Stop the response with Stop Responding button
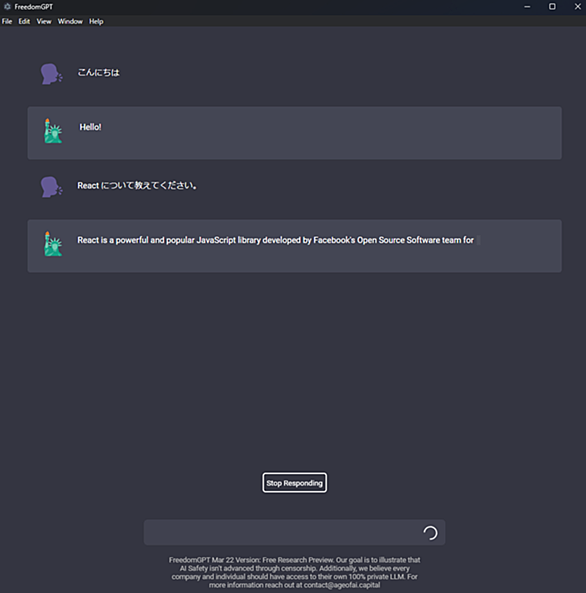586x593 pixels. [x=294, y=483]
